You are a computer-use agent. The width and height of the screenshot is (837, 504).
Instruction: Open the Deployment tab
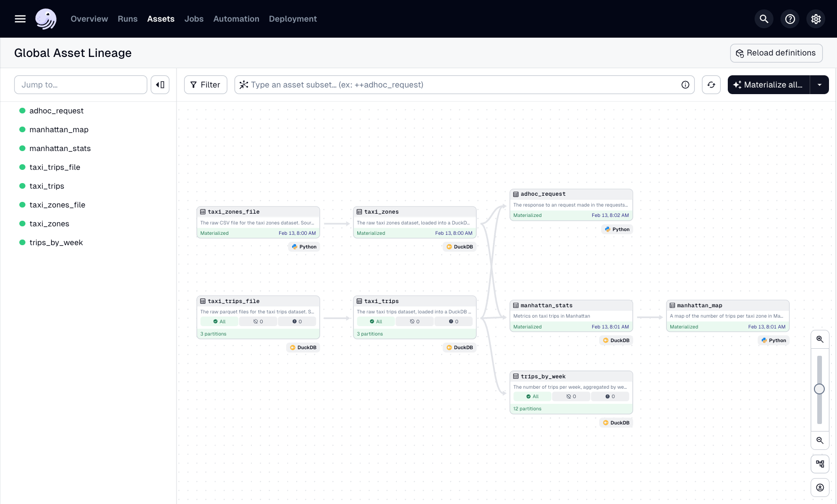pos(292,19)
